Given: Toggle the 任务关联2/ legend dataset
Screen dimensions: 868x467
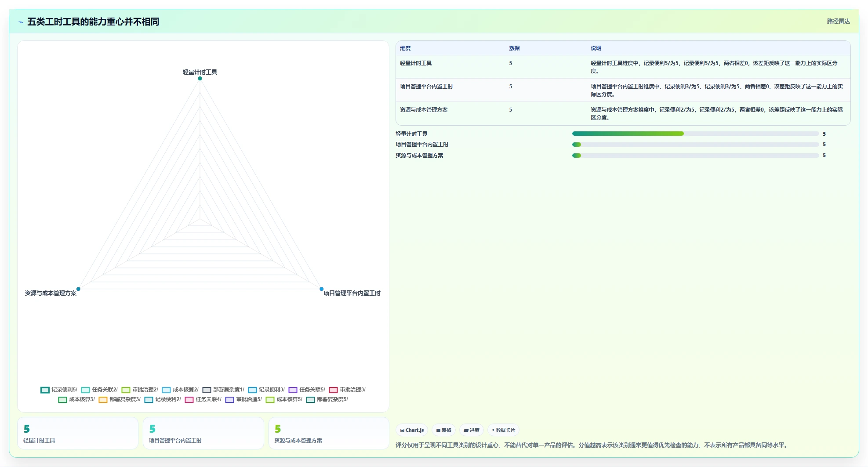Looking at the screenshot, I should click(x=99, y=390).
